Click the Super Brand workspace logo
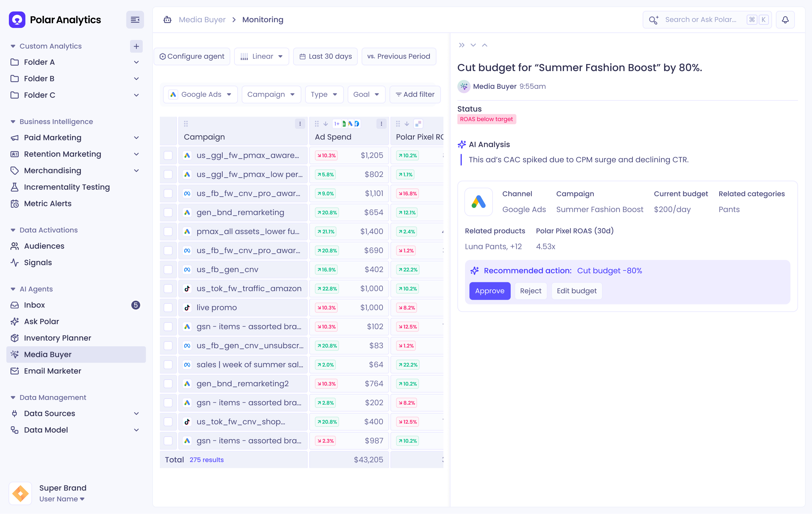Image resolution: width=812 pixels, height=514 pixels. [20, 493]
